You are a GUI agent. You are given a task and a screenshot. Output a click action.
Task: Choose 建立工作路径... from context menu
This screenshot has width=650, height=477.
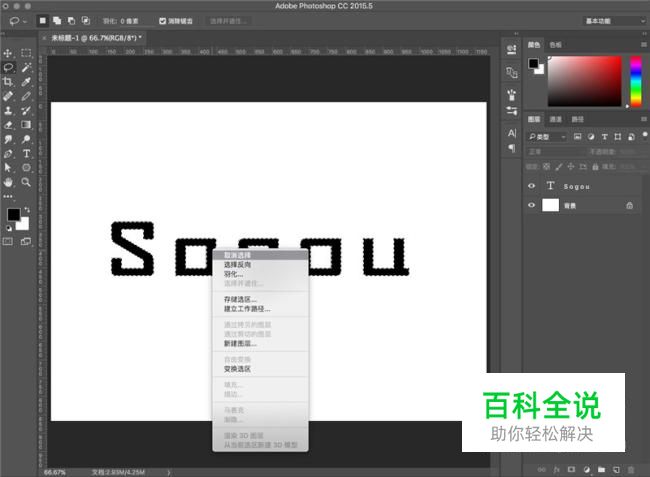(260, 309)
